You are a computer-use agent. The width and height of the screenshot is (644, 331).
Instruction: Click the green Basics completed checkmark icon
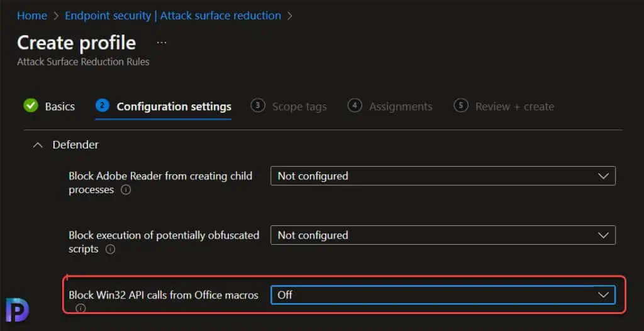tap(31, 106)
